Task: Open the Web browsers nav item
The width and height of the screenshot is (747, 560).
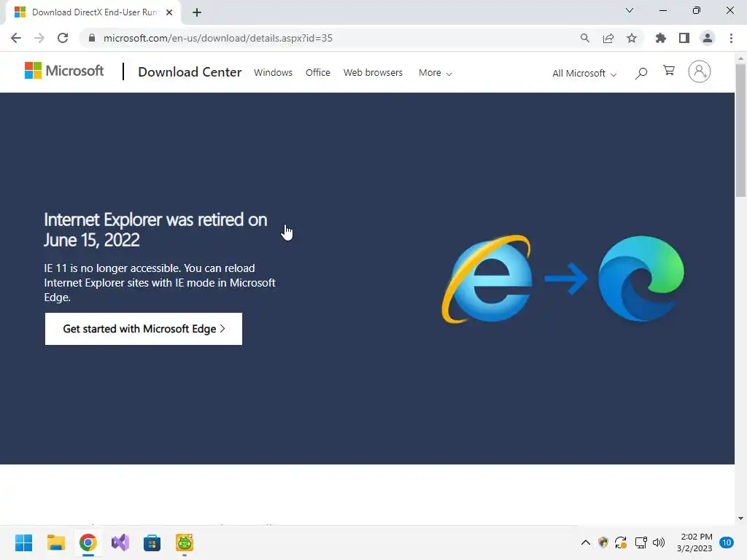Action: click(373, 72)
